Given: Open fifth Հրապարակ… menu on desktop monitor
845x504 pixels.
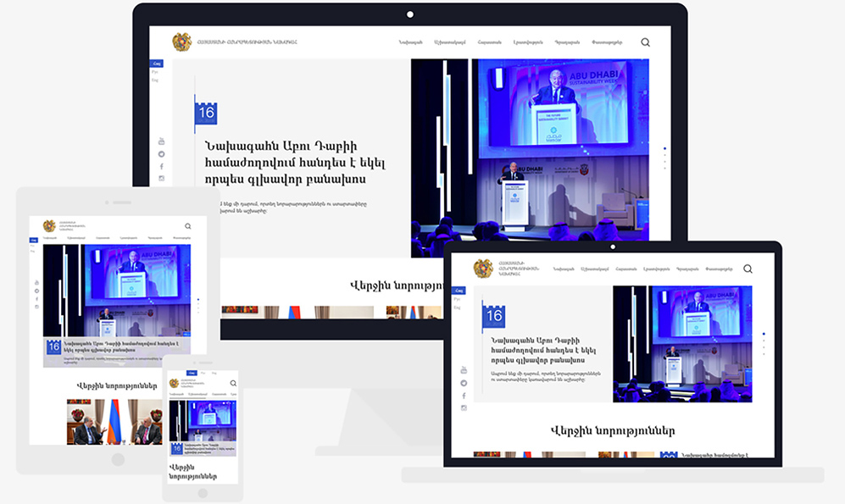Looking at the screenshot, I should (x=567, y=42).
